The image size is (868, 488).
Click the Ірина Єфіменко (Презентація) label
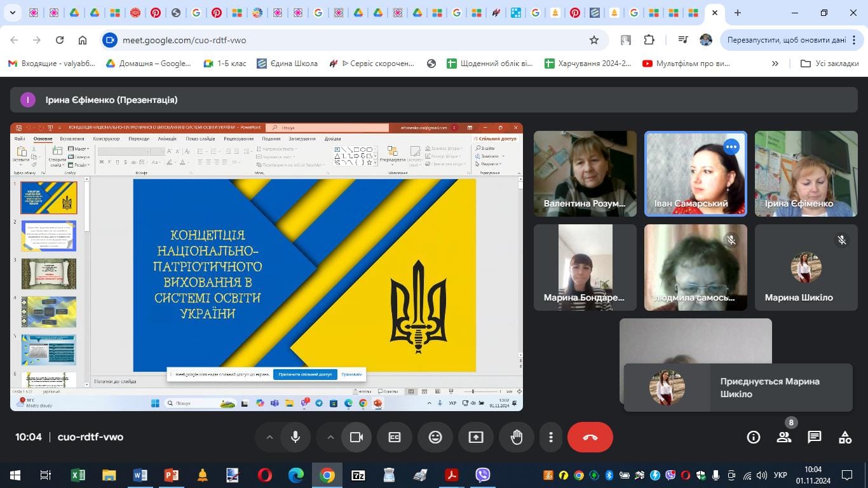coord(112,100)
